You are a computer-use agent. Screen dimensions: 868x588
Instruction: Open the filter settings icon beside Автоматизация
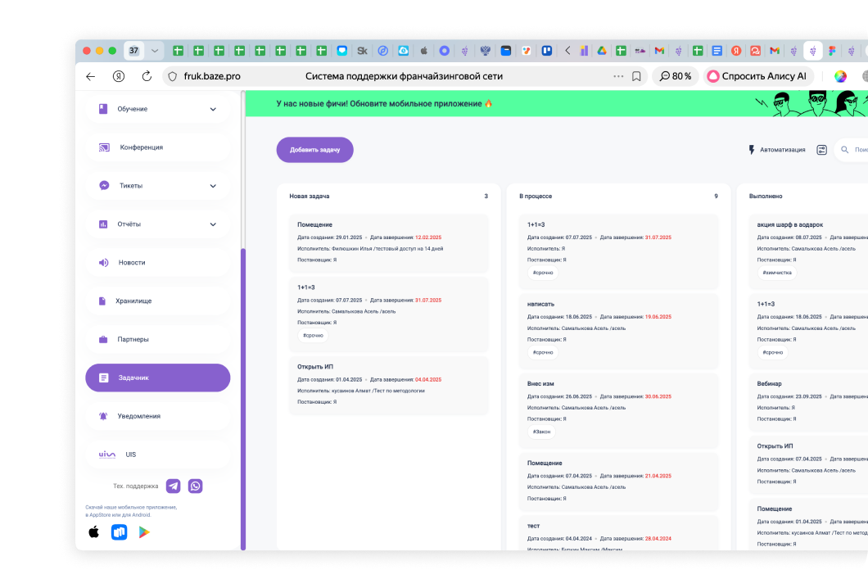pos(821,150)
